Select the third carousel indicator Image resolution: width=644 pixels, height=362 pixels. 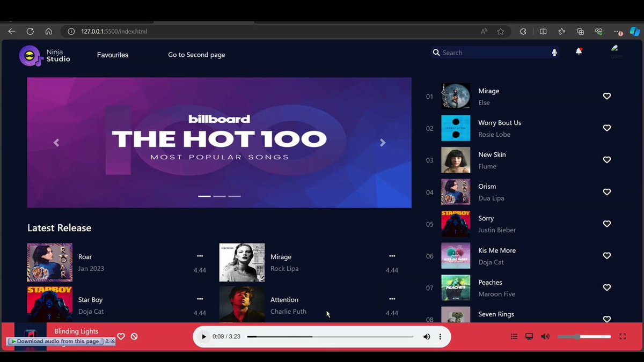[x=235, y=196]
